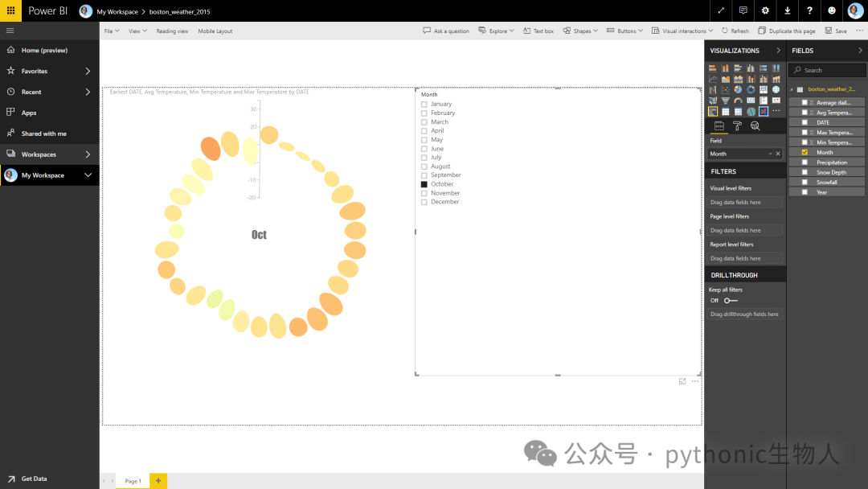The width and height of the screenshot is (868, 489).
Task: Collapse the Visualizations pane arrow
Action: pyautogui.click(x=778, y=51)
